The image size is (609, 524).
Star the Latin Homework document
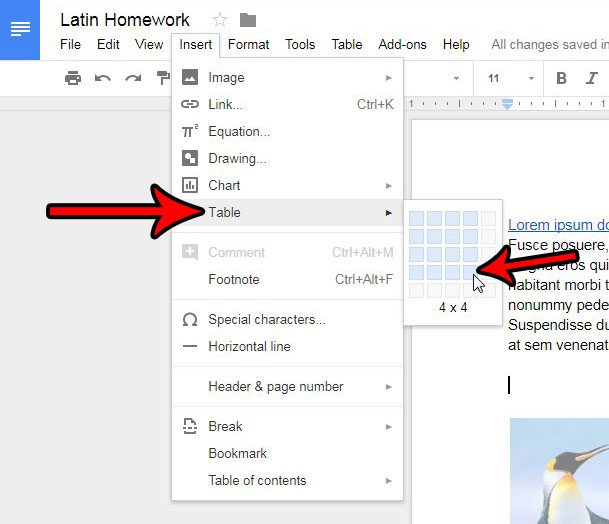pyautogui.click(x=220, y=20)
